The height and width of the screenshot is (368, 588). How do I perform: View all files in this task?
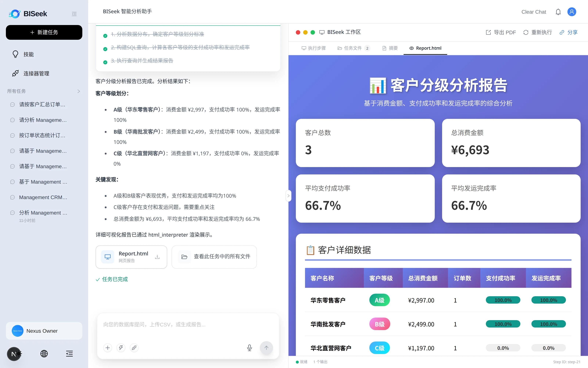pyautogui.click(x=214, y=257)
